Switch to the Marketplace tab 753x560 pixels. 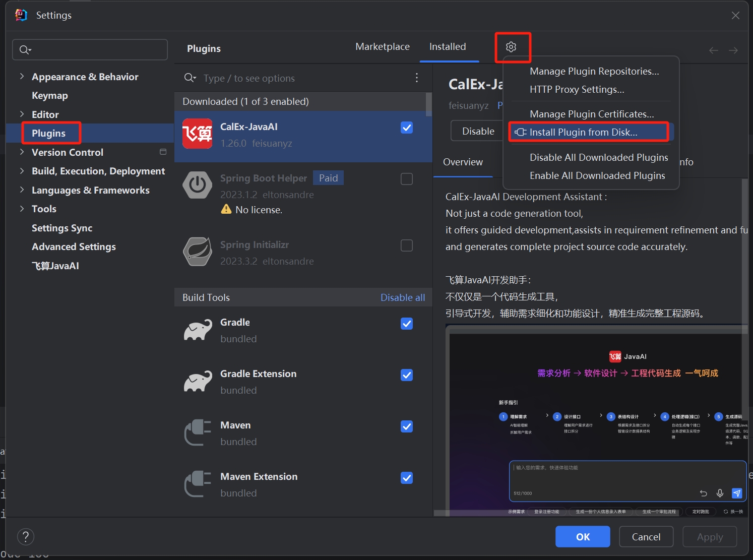pyautogui.click(x=383, y=47)
